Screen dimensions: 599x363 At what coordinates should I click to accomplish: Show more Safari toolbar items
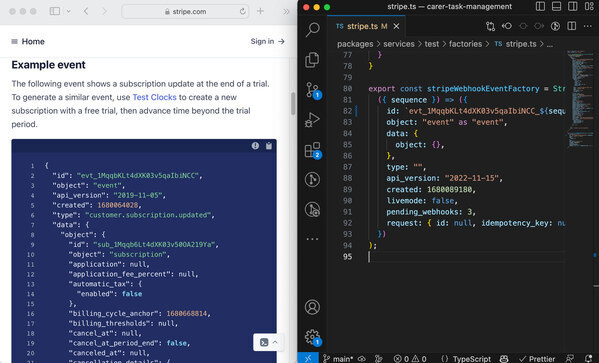286,11
